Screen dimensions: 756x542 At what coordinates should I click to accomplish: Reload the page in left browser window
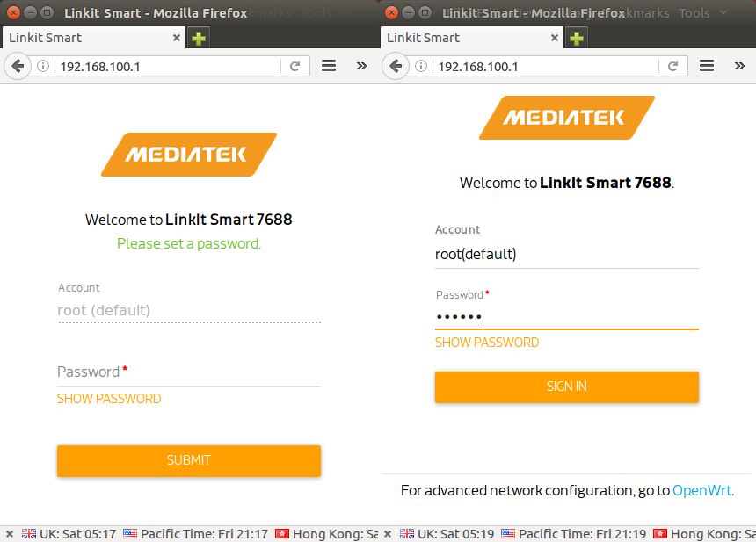tap(295, 66)
